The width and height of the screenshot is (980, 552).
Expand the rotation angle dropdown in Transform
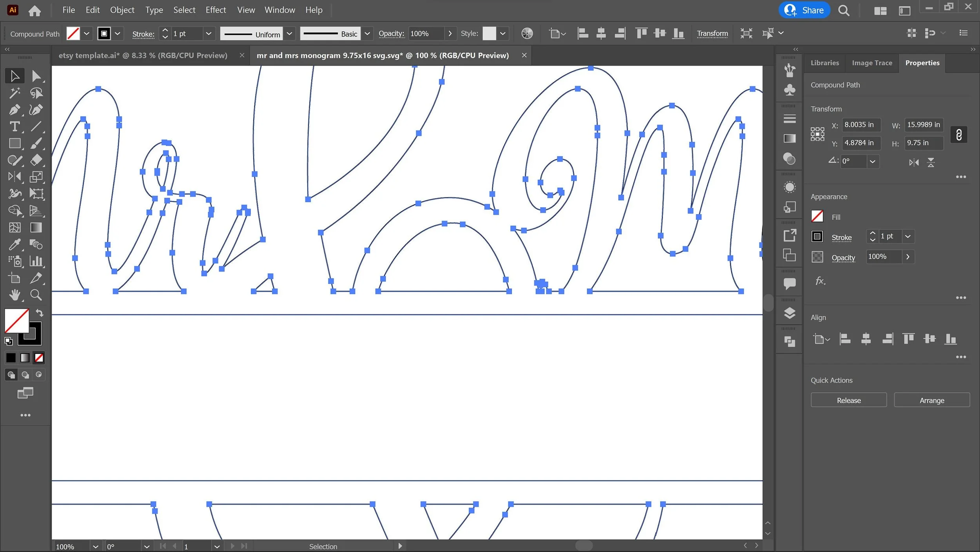tap(872, 161)
